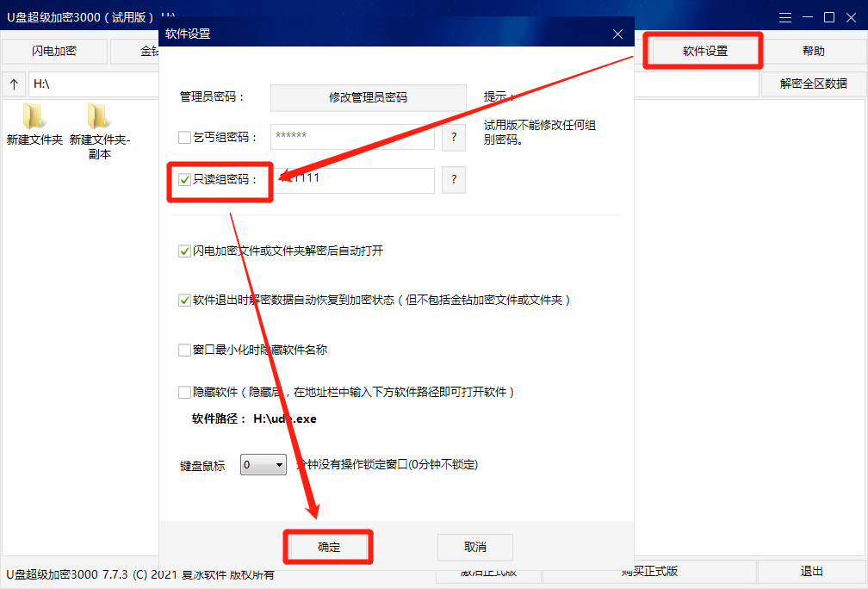Image resolution: width=868 pixels, height=589 pixels.
Task: Select the 闪电加密 tab
Action: pos(53,51)
